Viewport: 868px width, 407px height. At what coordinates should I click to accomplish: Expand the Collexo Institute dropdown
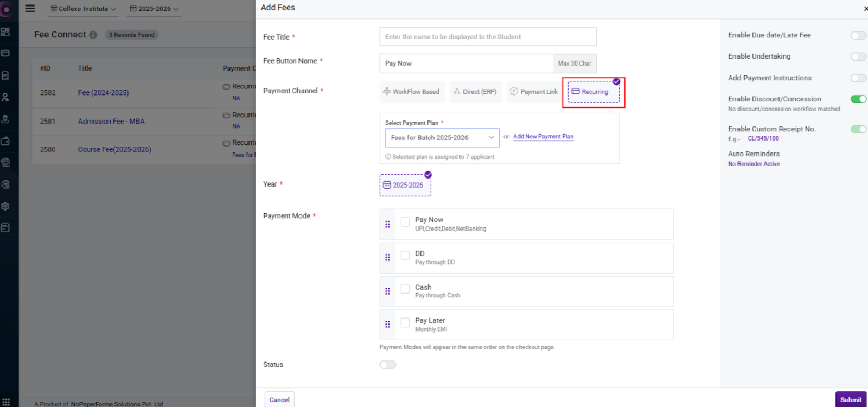click(83, 9)
